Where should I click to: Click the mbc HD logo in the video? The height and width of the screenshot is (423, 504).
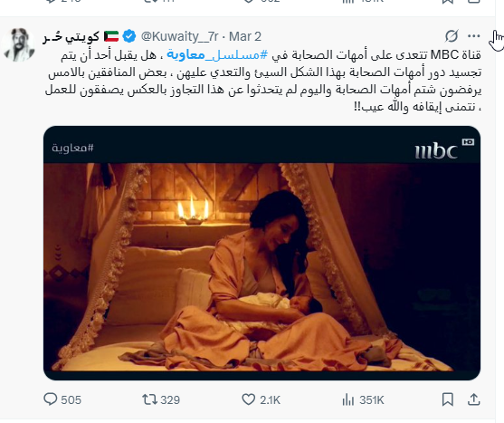(x=444, y=149)
